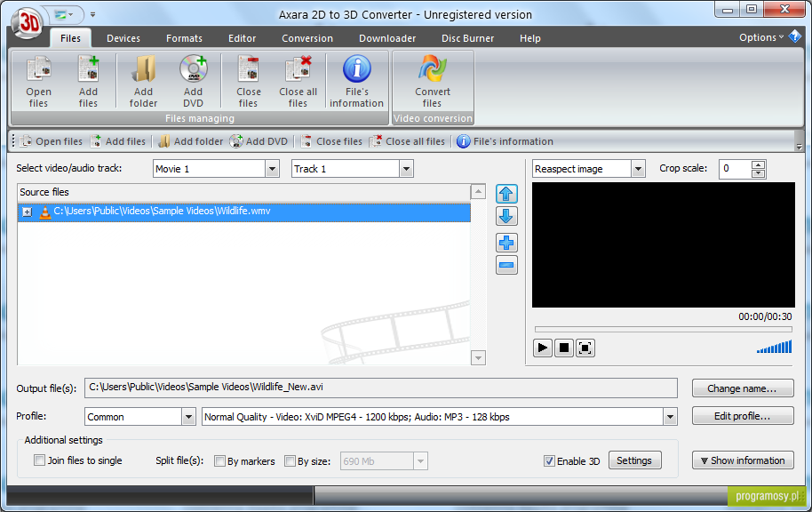This screenshot has height=512, width=812.
Task: Click File's information in the quick toolbar
Action: coord(506,141)
